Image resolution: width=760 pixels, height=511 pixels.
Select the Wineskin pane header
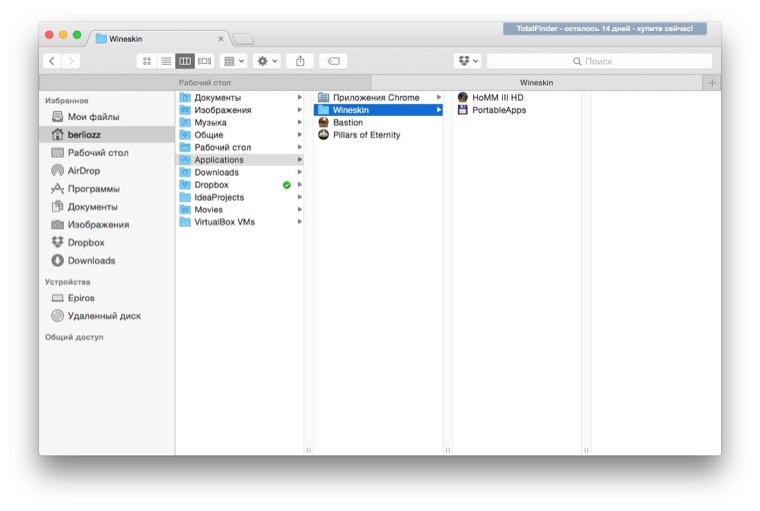(537, 82)
